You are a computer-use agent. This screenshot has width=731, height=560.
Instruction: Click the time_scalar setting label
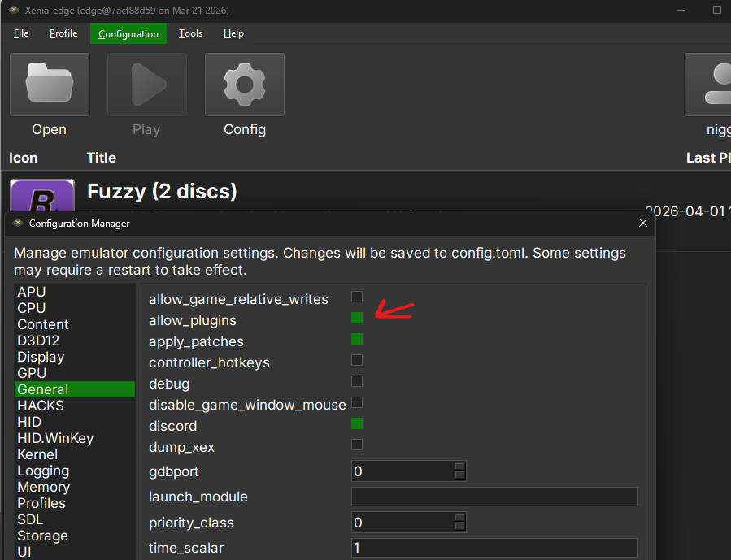(186, 548)
